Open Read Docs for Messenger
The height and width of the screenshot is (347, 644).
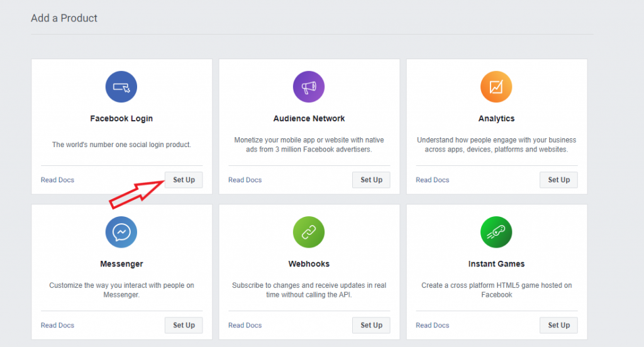coord(57,325)
